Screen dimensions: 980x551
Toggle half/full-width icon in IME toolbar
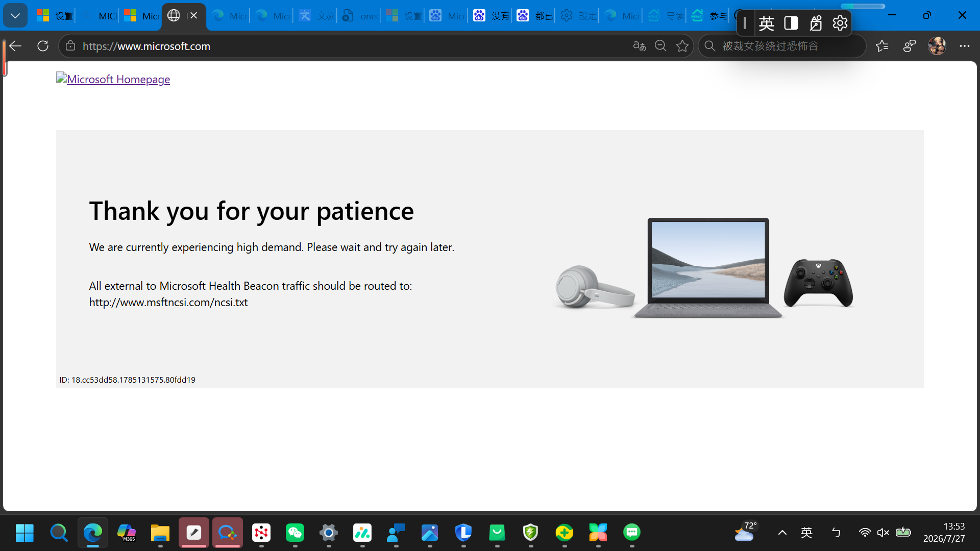[791, 23]
